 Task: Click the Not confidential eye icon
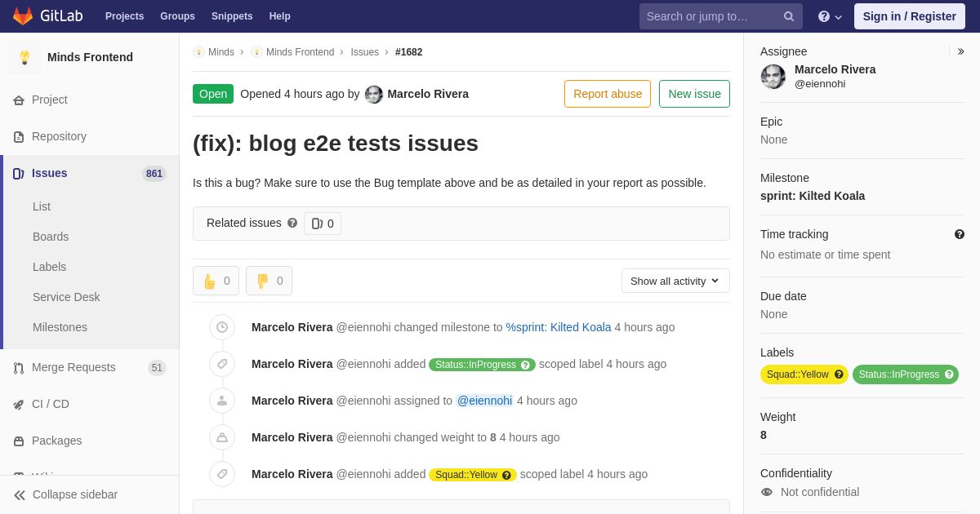click(767, 492)
